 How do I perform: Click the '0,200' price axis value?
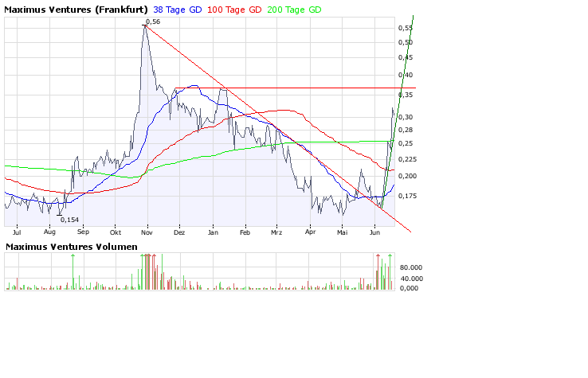tap(407, 176)
